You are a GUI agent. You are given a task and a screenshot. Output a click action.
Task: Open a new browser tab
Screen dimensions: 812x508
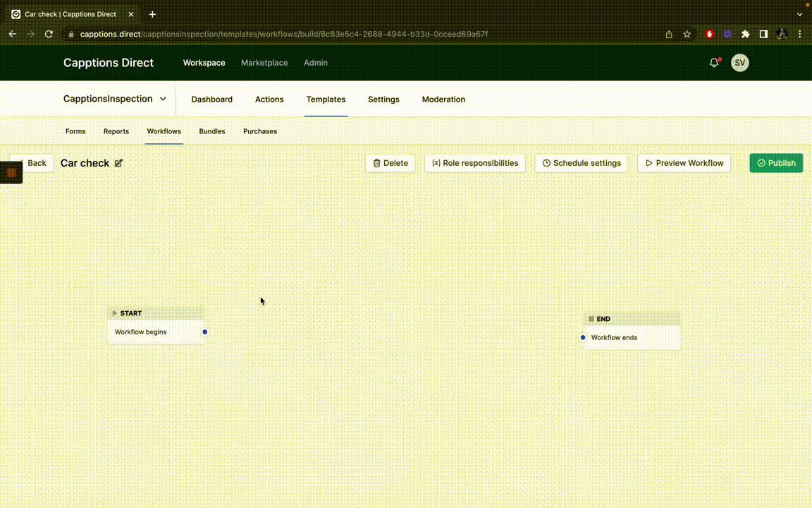point(152,15)
